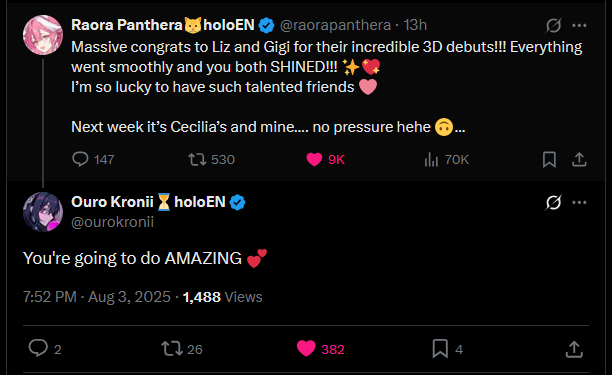Visit the @ourokronii handle link
The height and width of the screenshot is (375, 612).
pyautogui.click(x=112, y=222)
